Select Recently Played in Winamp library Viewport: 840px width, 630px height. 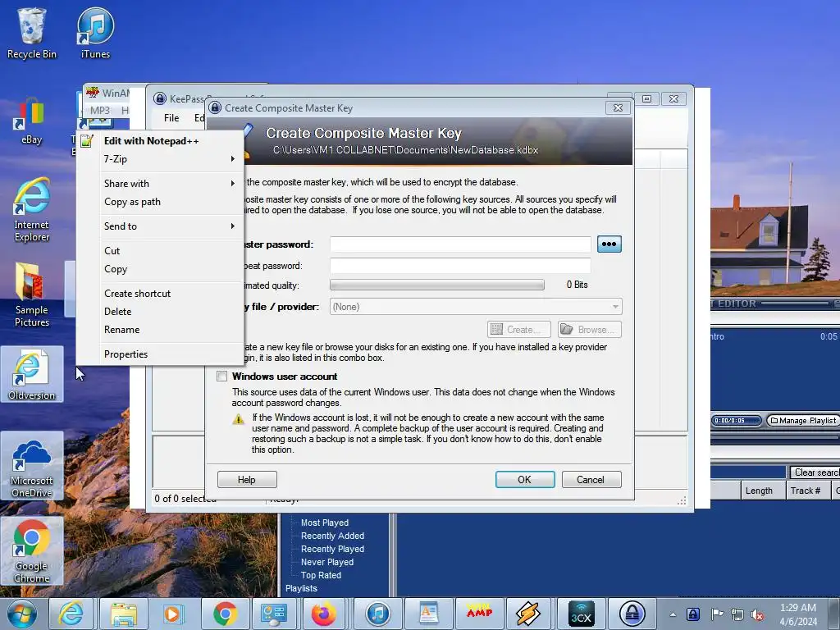pos(332,549)
